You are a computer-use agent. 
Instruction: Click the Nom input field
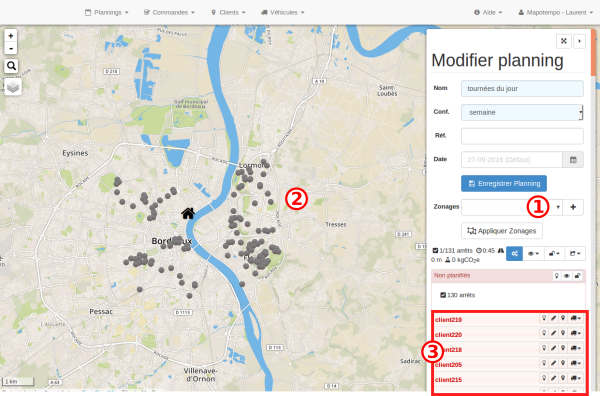pos(522,88)
